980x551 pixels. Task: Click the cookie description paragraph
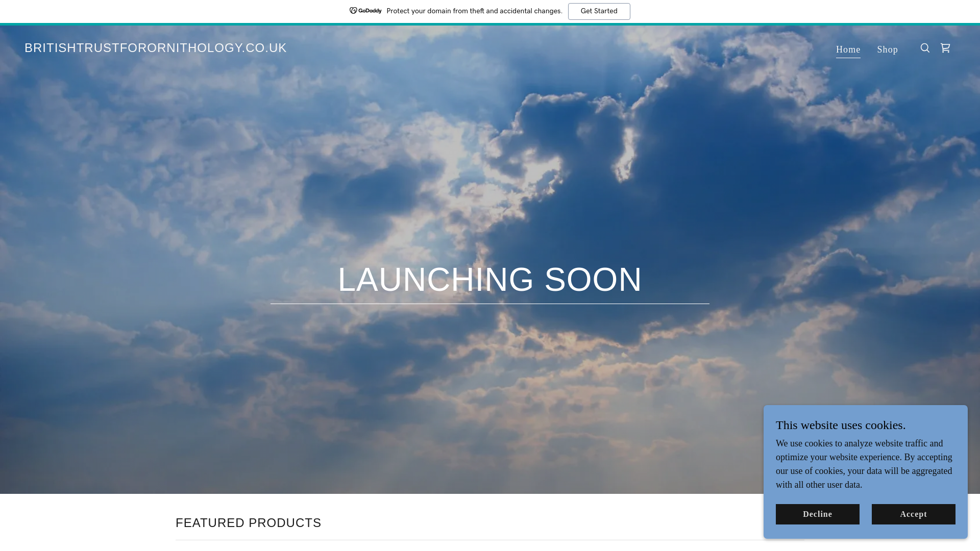pos(864,464)
